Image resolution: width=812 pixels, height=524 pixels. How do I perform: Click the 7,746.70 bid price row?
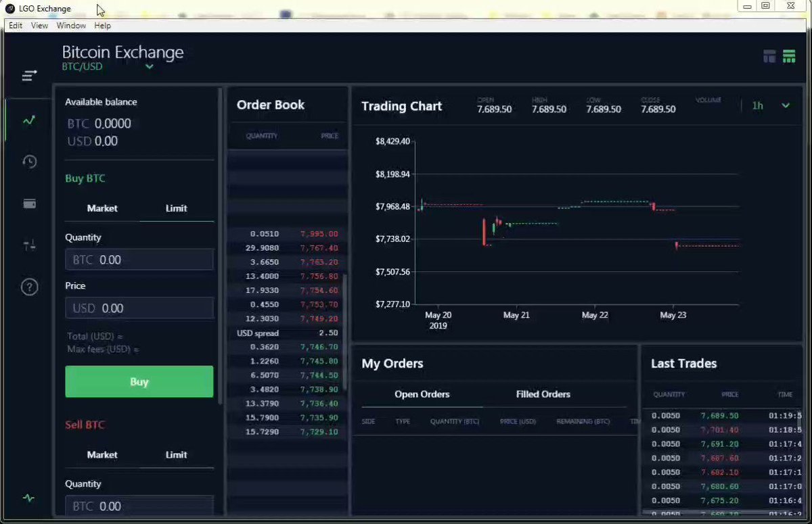(x=287, y=347)
